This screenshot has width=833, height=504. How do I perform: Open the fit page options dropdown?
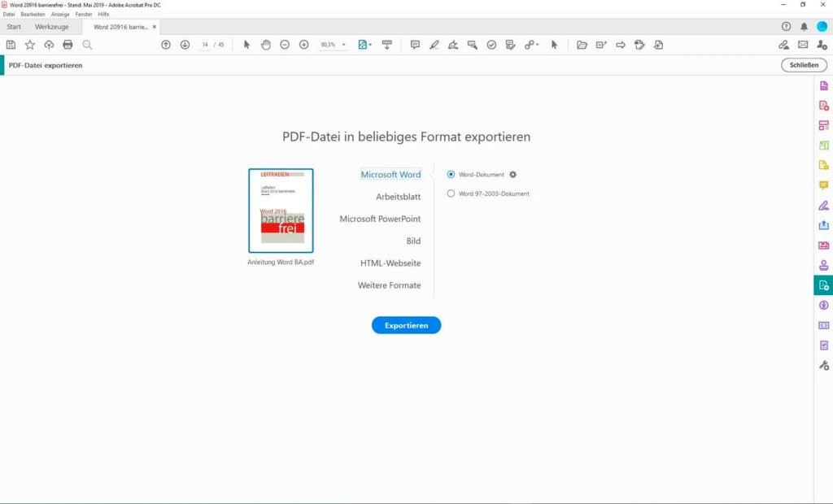point(365,46)
